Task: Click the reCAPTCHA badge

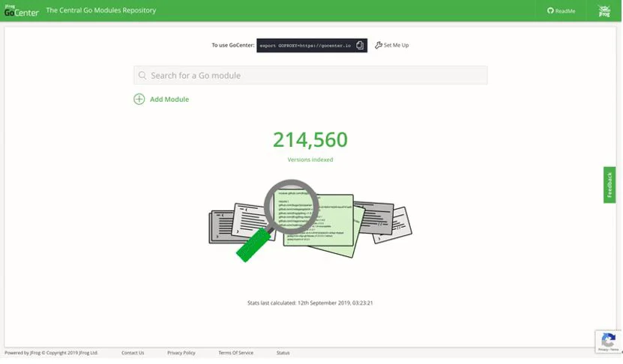Action: pos(608,342)
